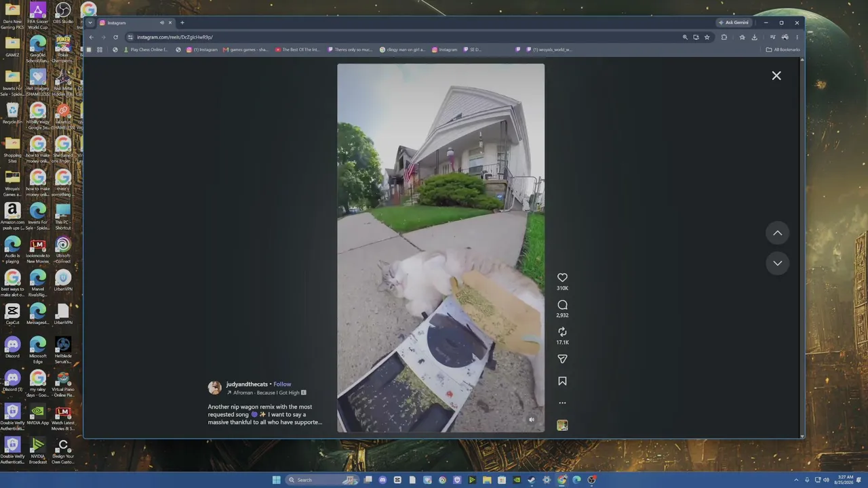Image resolution: width=868 pixels, height=488 pixels.
Task: Select the Instagram browser tab
Action: [136, 22]
